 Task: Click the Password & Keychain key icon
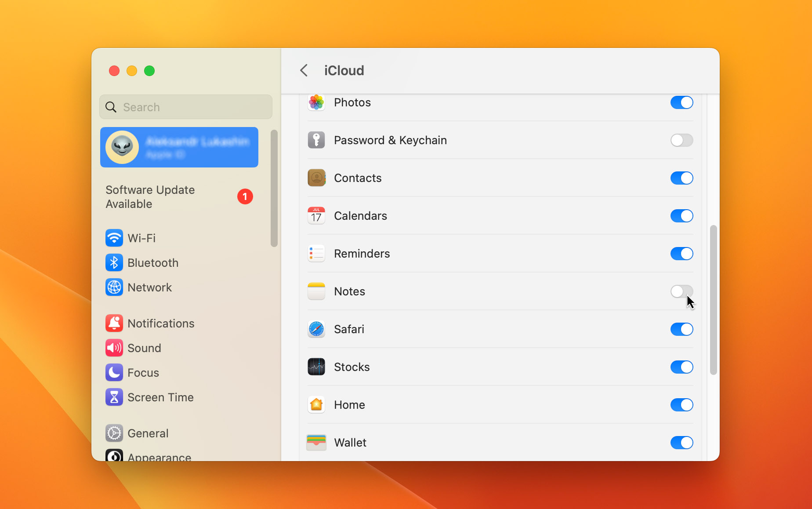click(316, 140)
